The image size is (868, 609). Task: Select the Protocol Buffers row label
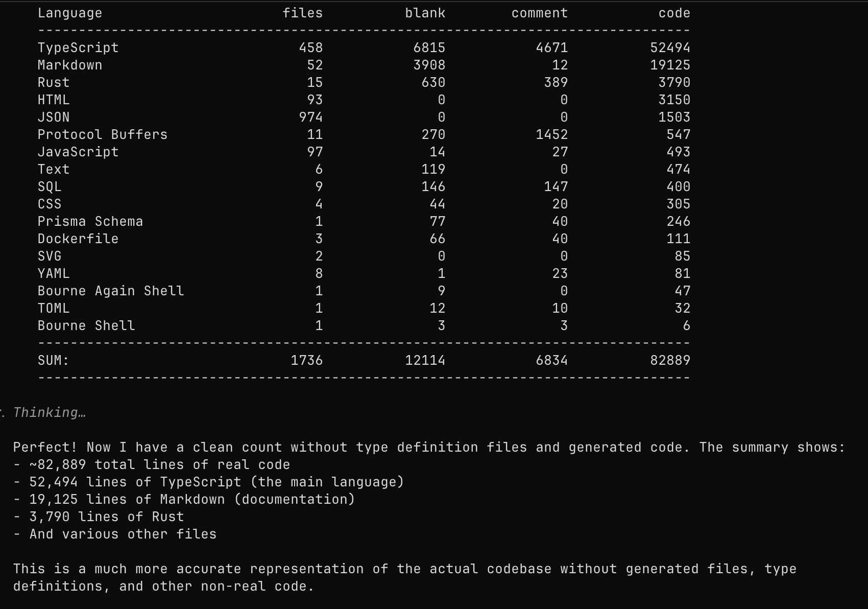[102, 135]
